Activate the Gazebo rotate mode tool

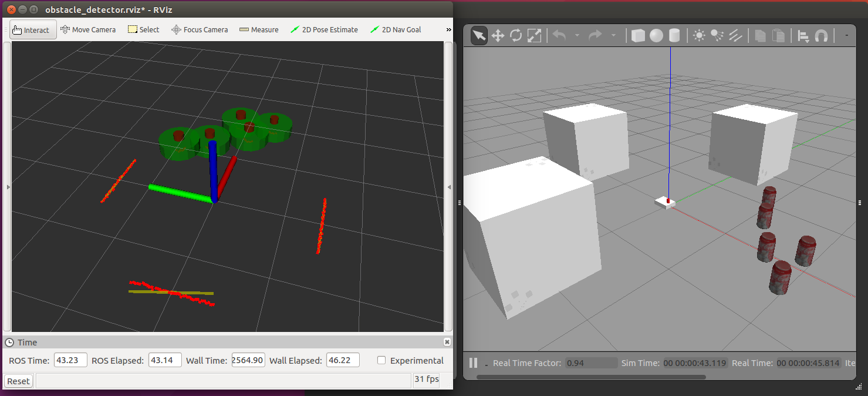pos(516,36)
